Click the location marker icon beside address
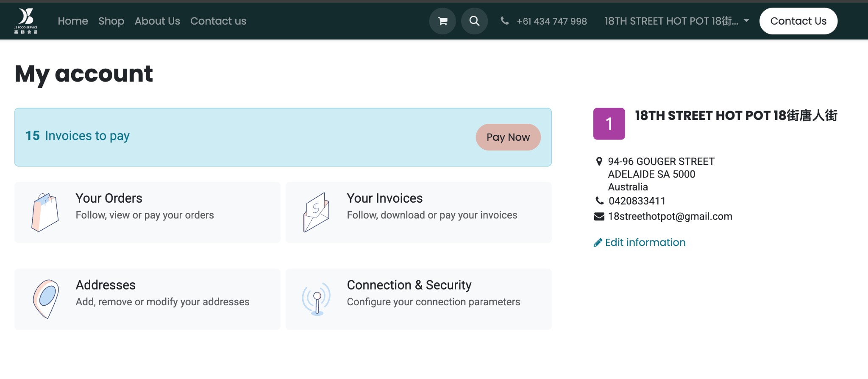The height and width of the screenshot is (379, 868). point(599,162)
